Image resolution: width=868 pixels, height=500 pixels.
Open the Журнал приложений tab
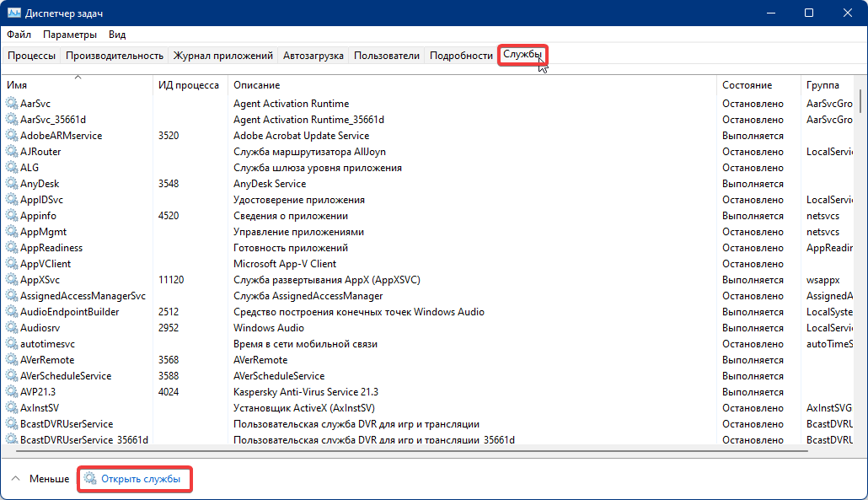coord(223,56)
